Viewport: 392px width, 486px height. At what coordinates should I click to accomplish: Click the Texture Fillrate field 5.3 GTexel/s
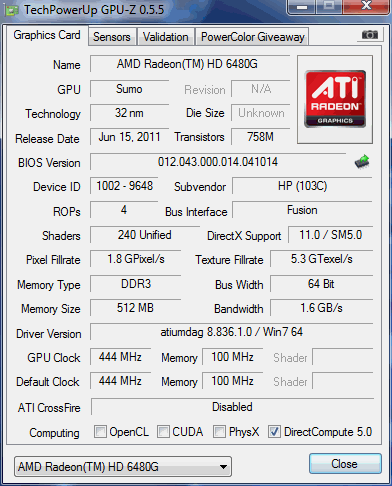coord(321,259)
